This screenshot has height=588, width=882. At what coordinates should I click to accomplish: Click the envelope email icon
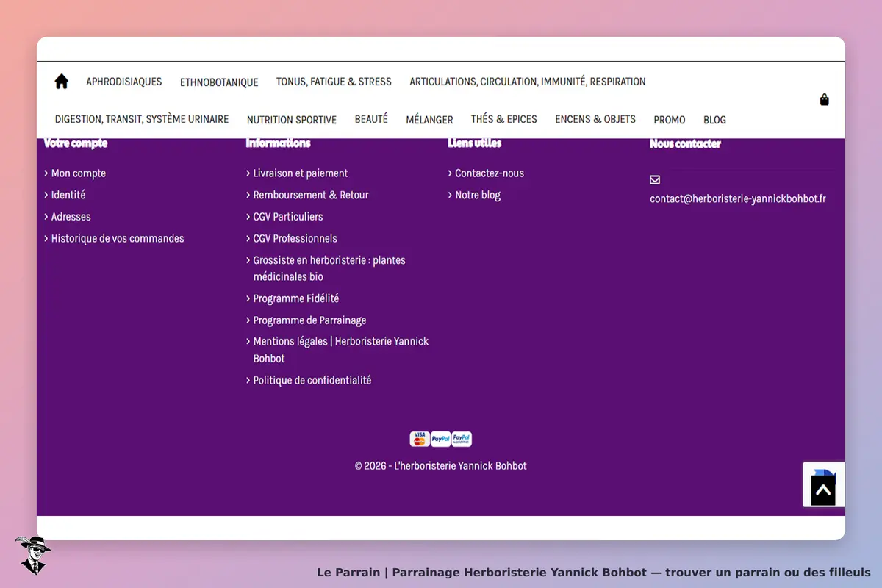click(655, 179)
